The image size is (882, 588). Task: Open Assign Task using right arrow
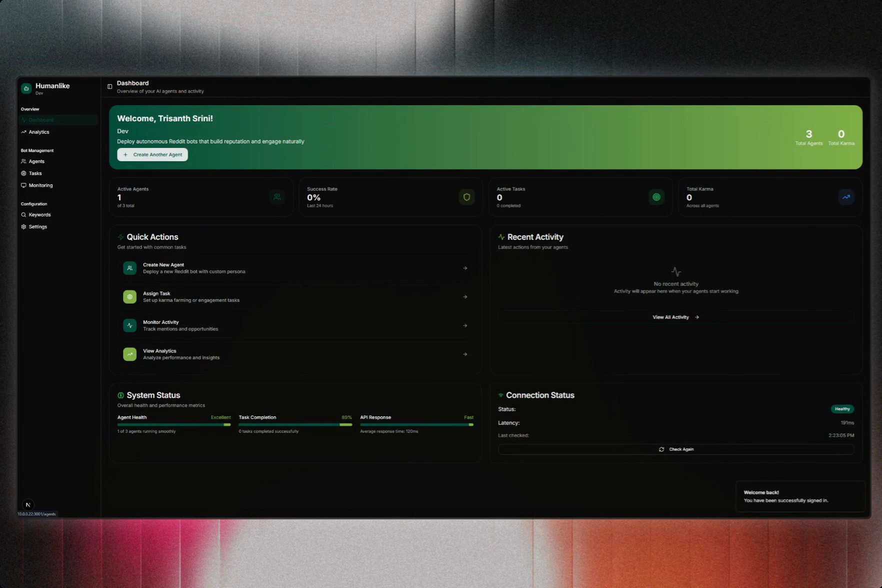465,297
